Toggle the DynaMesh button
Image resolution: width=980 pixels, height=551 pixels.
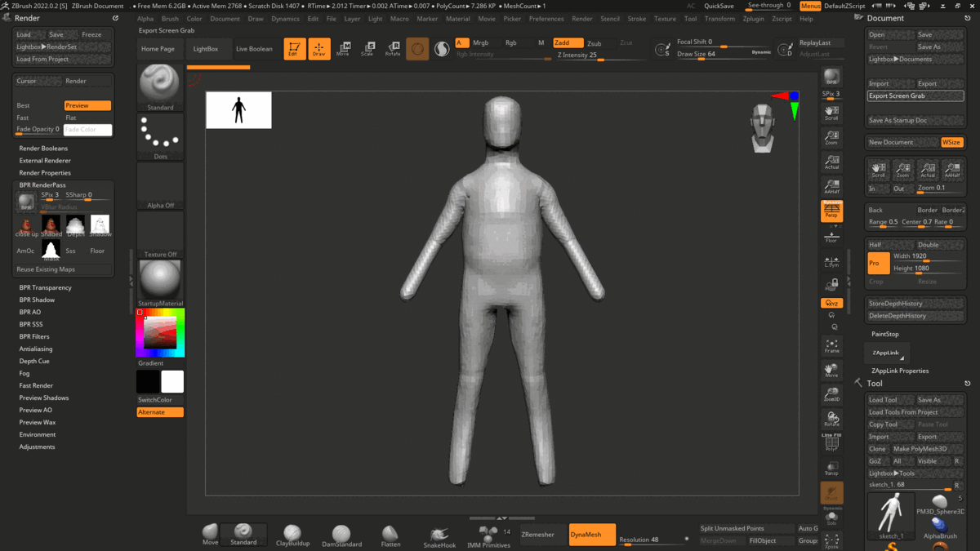(x=591, y=535)
